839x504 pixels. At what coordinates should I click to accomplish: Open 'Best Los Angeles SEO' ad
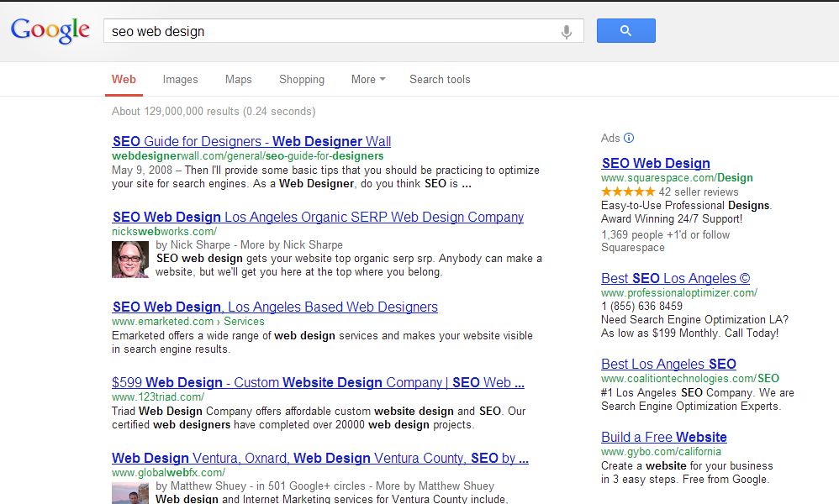click(668, 364)
